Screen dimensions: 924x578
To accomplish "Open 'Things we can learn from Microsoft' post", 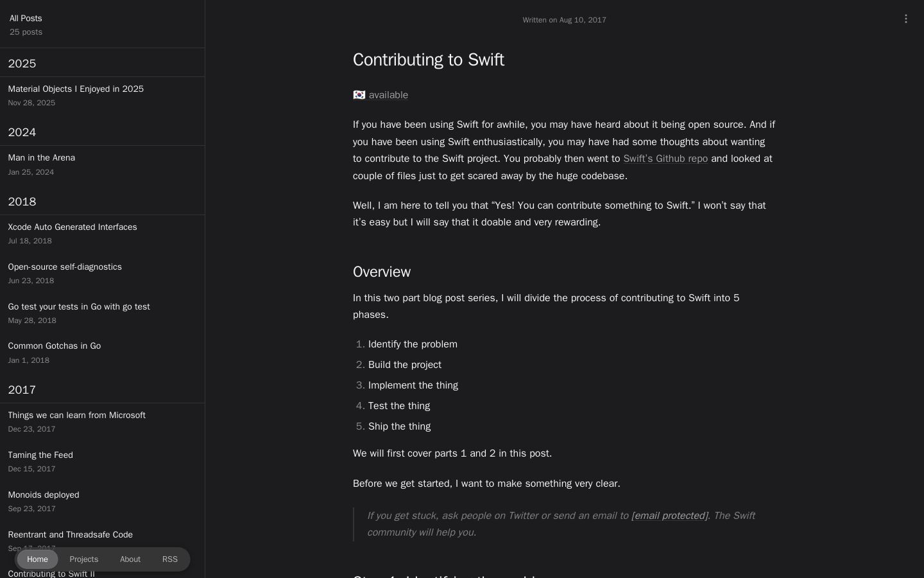I will (102, 422).
